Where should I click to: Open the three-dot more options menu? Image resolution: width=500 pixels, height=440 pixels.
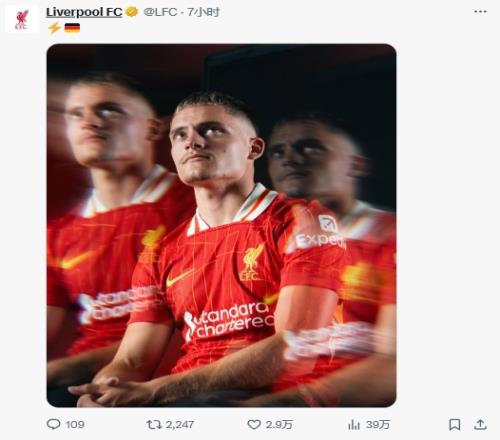coord(480,12)
